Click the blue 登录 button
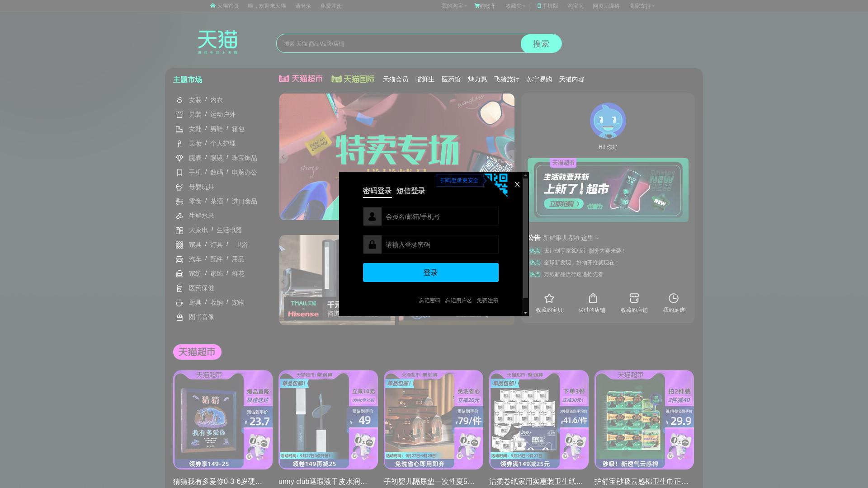 click(431, 272)
